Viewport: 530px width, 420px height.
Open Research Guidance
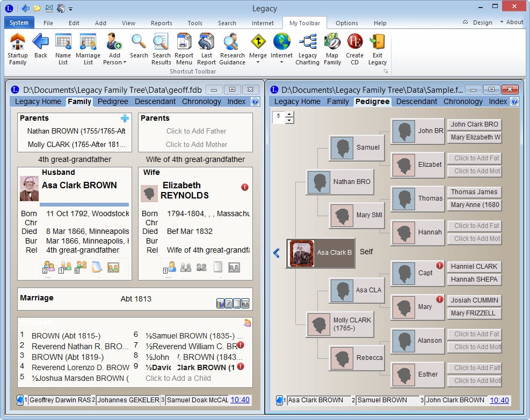tap(232, 49)
